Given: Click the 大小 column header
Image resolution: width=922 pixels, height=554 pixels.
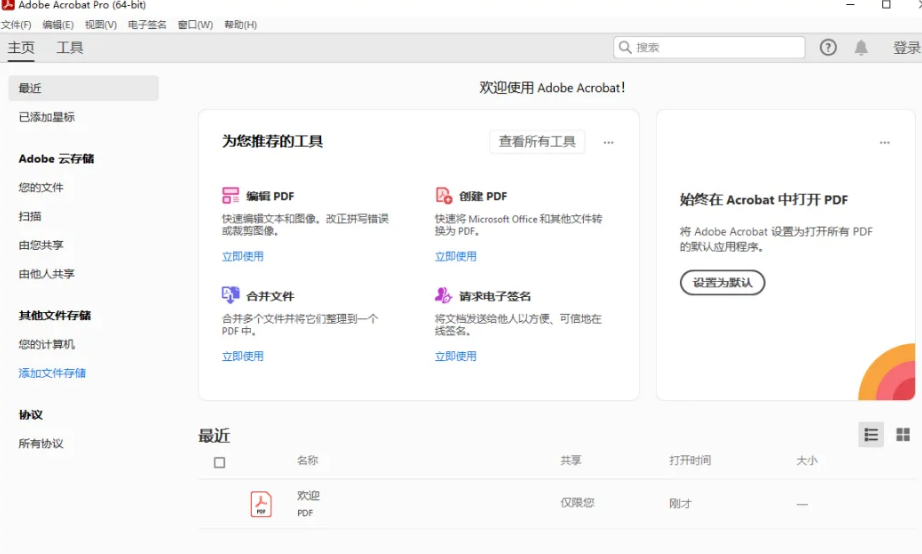Looking at the screenshot, I should tap(807, 460).
